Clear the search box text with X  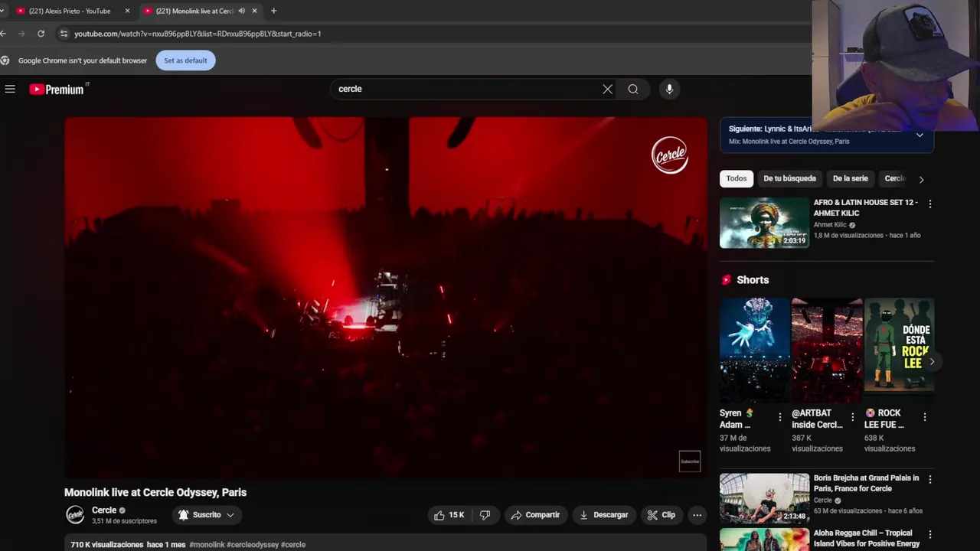point(607,89)
